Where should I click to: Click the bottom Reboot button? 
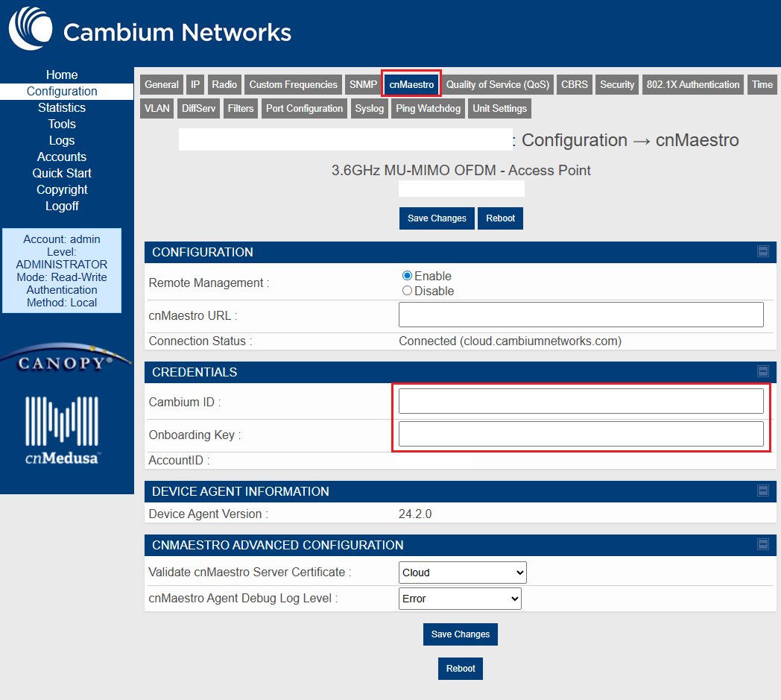coord(461,669)
